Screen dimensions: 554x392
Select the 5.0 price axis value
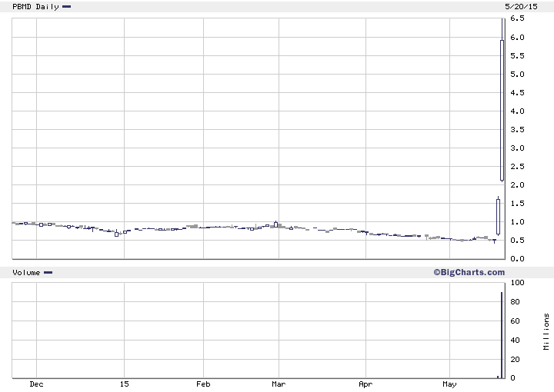click(x=517, y=74)
